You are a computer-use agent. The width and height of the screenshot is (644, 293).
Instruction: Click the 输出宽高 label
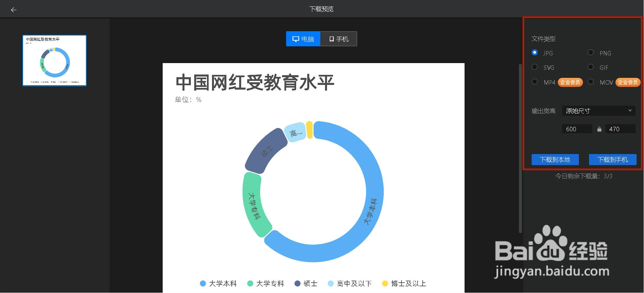(x=543, y=111)
